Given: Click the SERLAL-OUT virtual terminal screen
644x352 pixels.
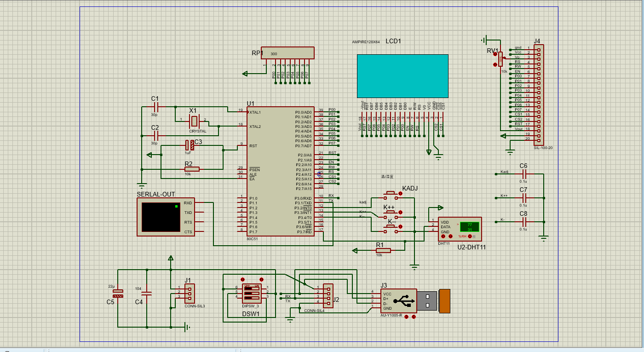Looking at the screenshot, I should point(161,217).
